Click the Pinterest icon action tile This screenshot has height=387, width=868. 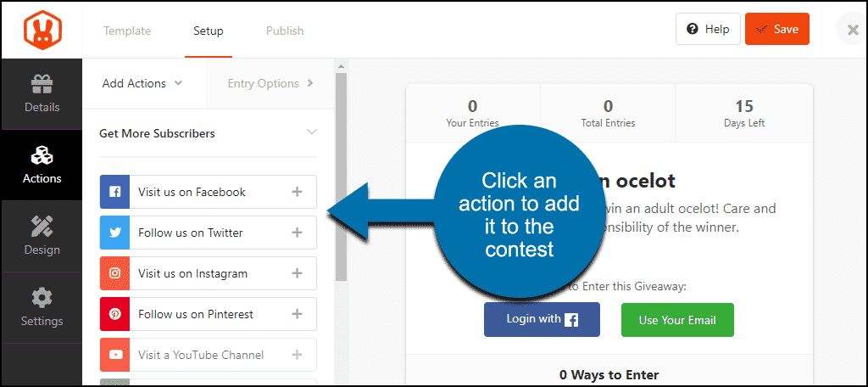pyautogui.click(x=114, y=314)
